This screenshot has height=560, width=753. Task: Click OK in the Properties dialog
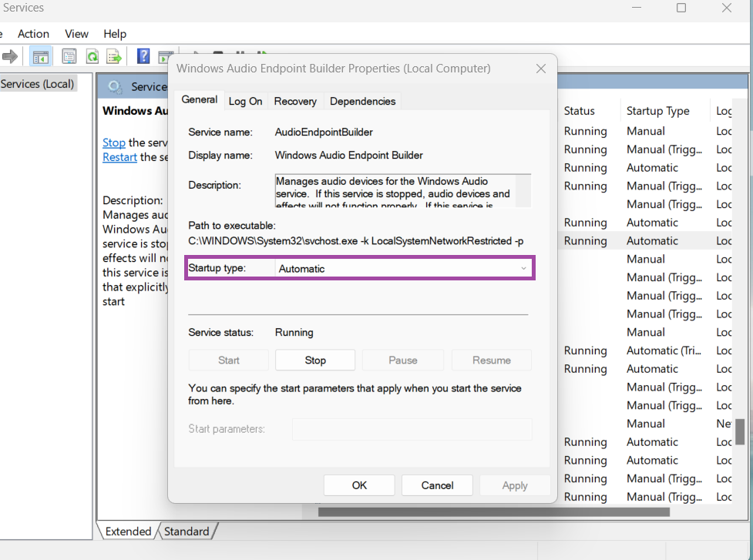coord(359,485)
